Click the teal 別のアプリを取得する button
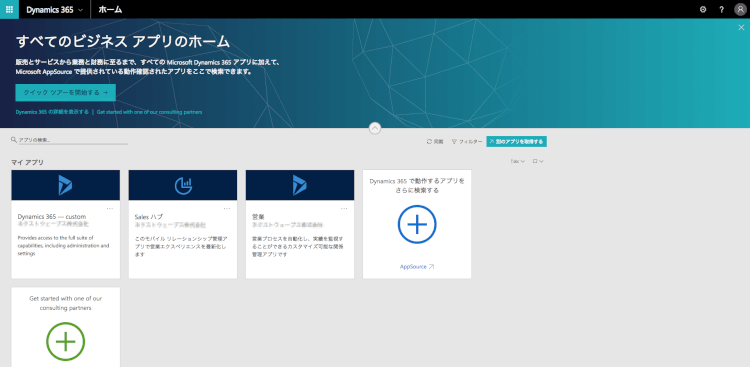 click(517, 142)
